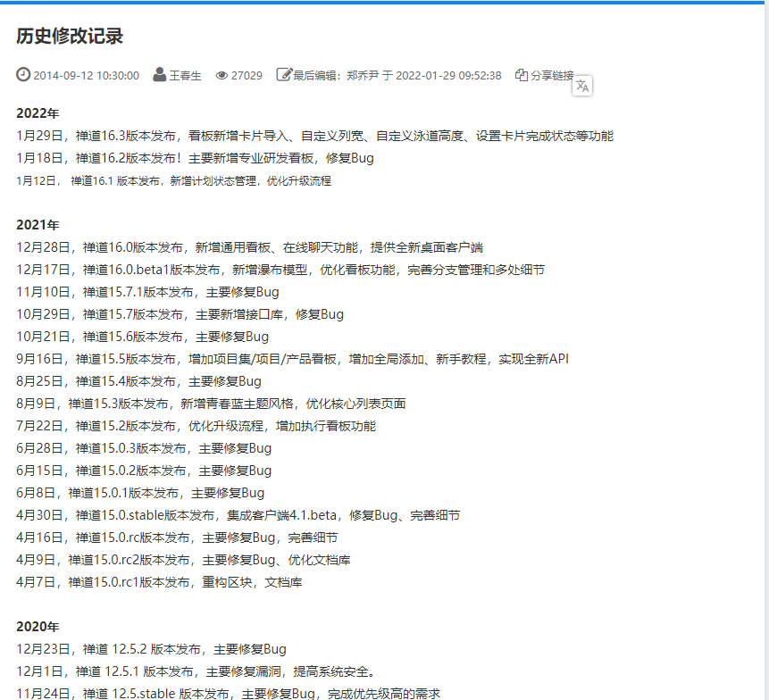Viewport: 769px width, 700px height.
Task: Click the last edited info by 郑乔尹
Action: point(397,76)
